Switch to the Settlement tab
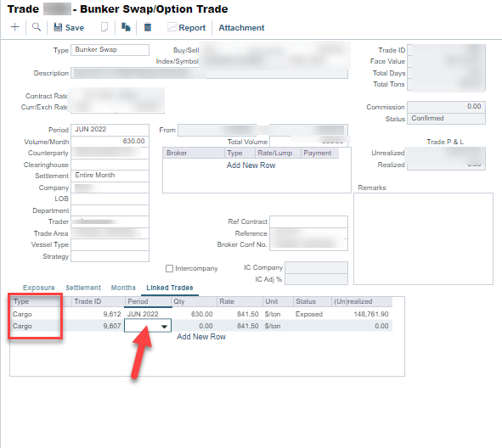This screenshot has height=448, width=502. point(83,288)
